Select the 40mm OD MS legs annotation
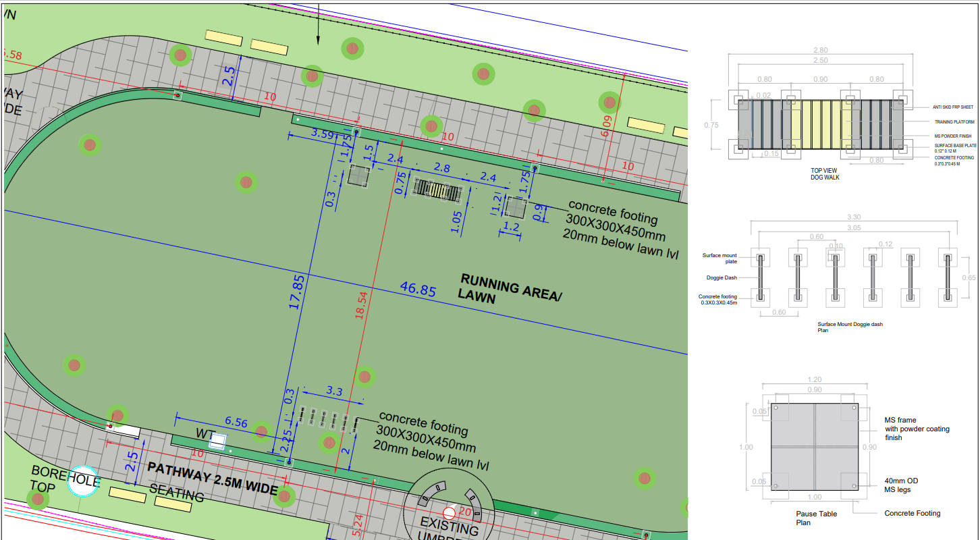The image size is (980, 540). [x=901, y=485]
